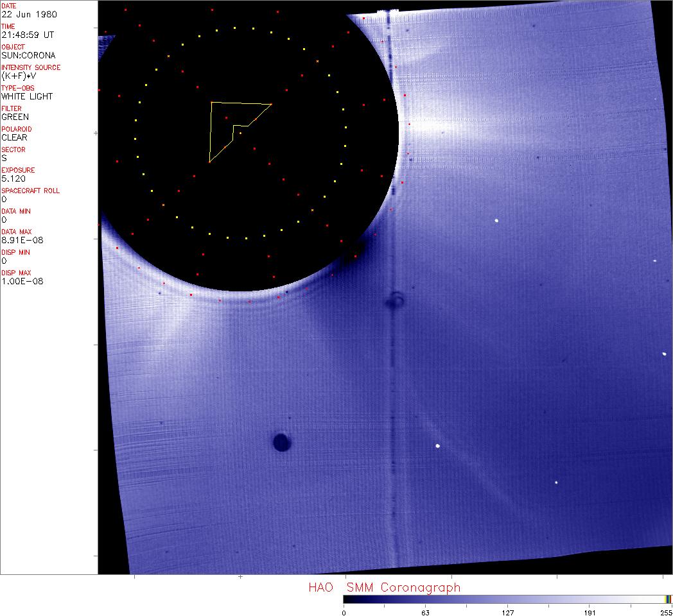673x616 pixels.
Task: Click the CLEAR polaroid value
Action: [x=14, y=137]
